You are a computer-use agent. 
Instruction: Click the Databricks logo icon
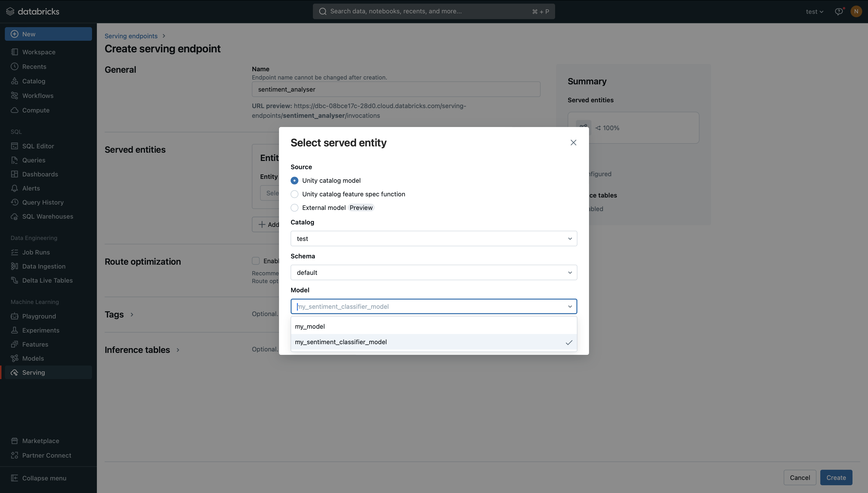10,11
